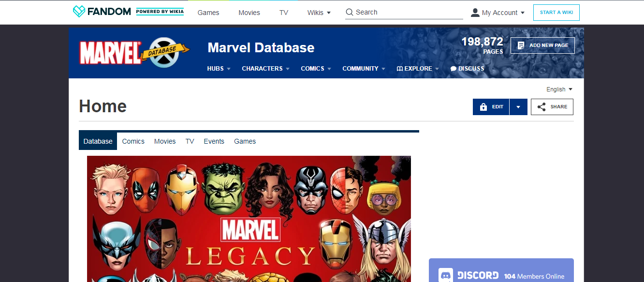
Task: Click the Home page heading
Action: tap(103, 106)
